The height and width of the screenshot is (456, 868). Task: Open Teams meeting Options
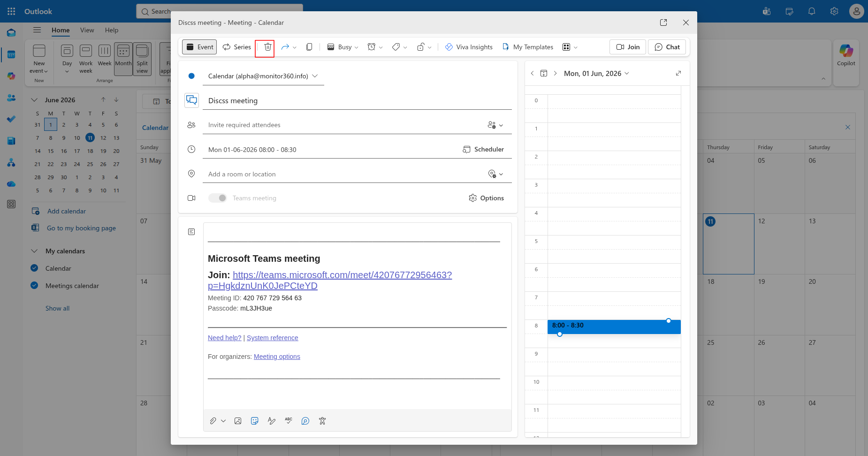[486, 198]
